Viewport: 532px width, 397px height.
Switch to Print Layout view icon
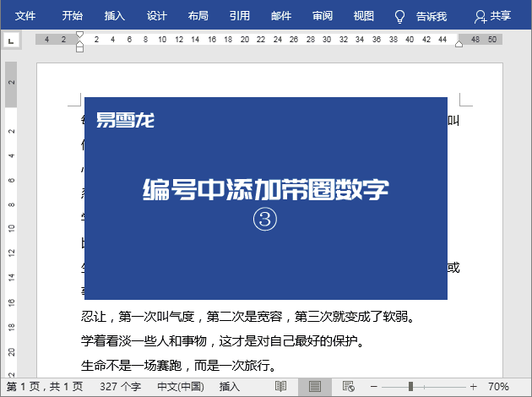tap(314, 387)
